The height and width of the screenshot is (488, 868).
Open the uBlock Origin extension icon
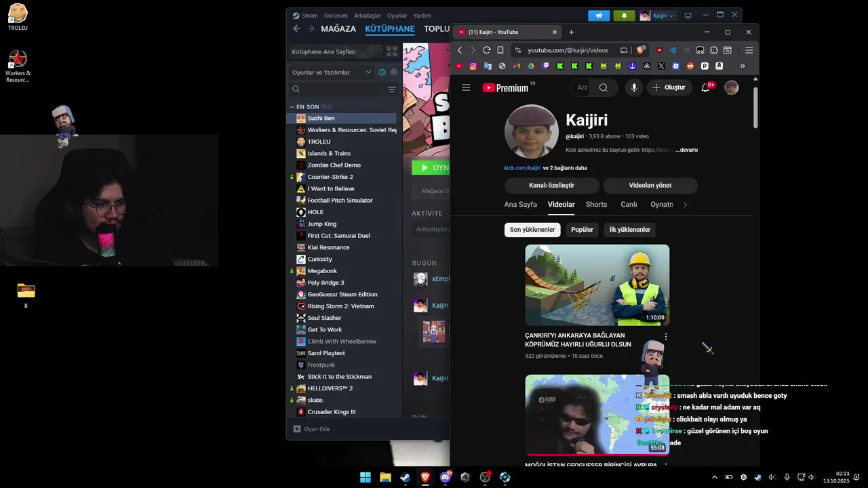coord(660,50)
